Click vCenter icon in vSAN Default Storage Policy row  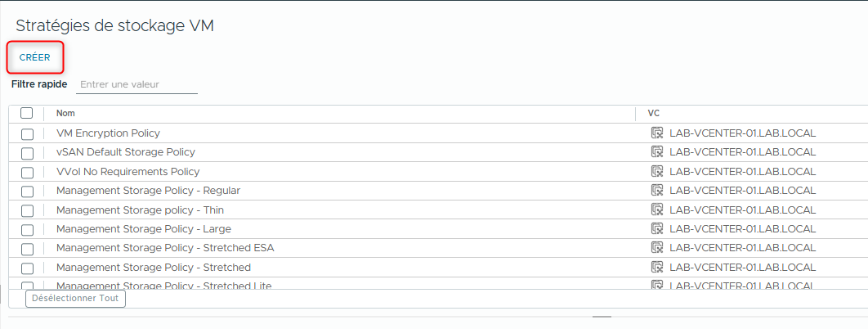click(x=656, y=151)
